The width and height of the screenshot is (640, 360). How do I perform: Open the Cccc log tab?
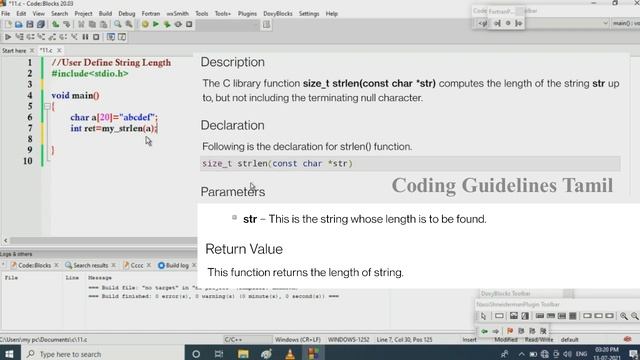click(137, 265)
